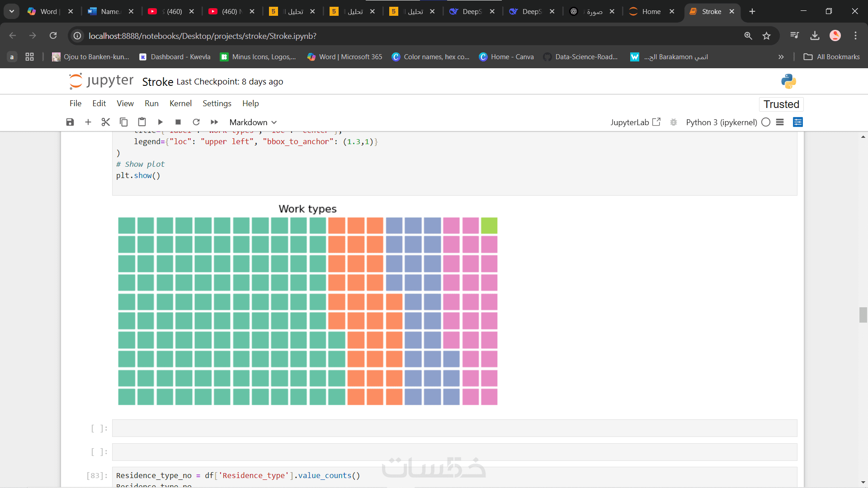Open the Settings menu

pyautogui.click(x=217, y=103)
